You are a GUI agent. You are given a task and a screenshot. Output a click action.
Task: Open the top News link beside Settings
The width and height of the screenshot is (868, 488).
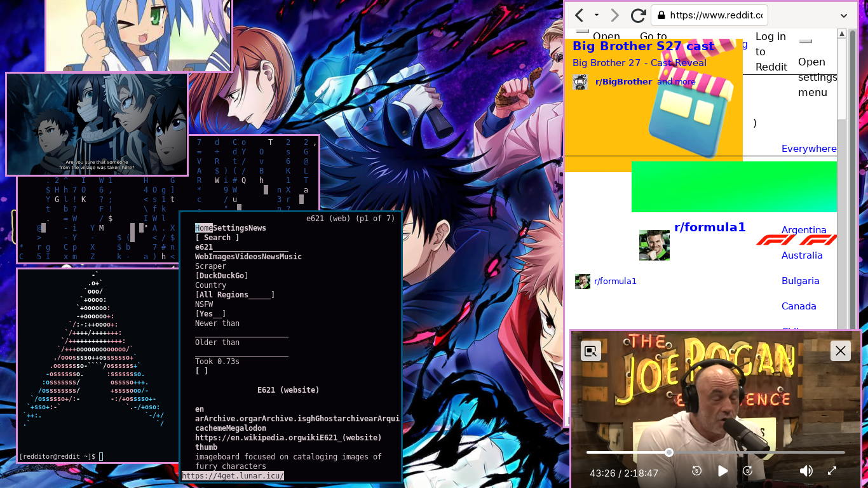[257, 228]
